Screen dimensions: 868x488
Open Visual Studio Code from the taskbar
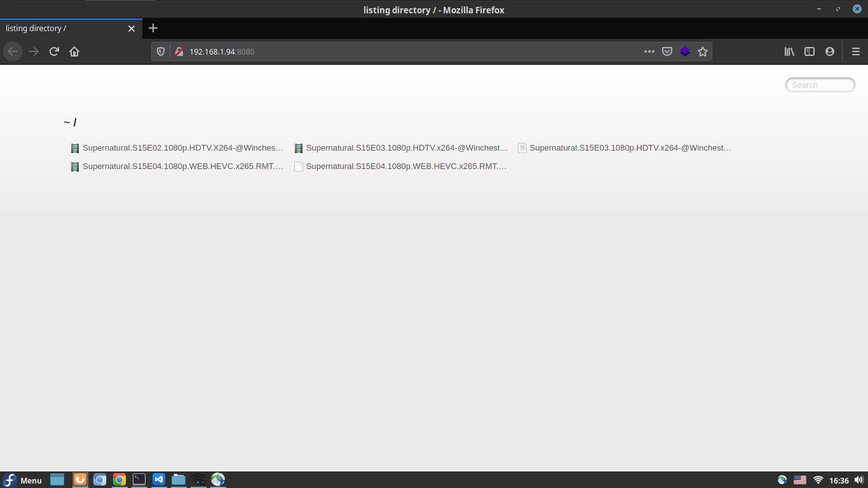pos(159,480)
